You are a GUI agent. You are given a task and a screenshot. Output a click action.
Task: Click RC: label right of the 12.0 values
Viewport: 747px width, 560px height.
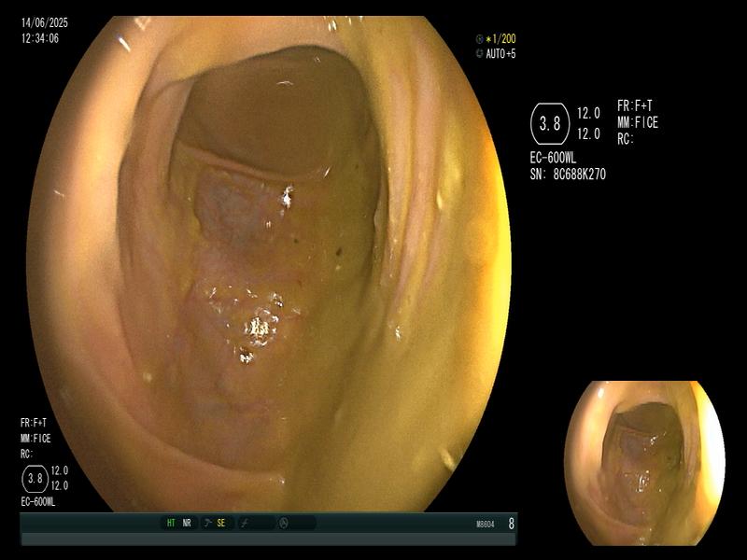[626, 139]
